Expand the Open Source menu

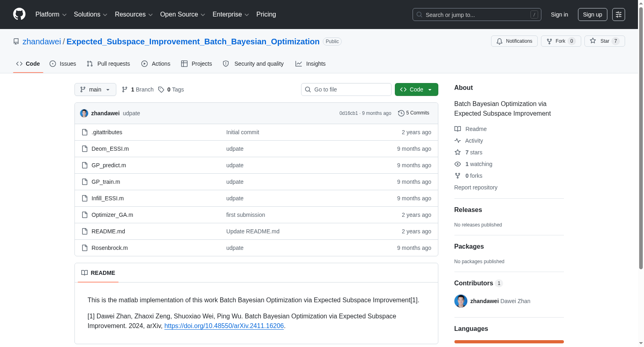tap(183, 15)
